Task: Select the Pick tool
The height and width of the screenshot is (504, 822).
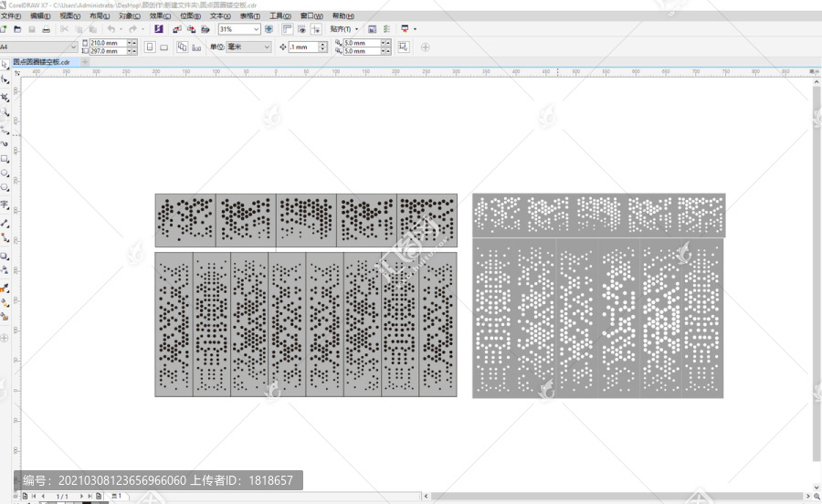Action: pyautogui.click(x=5, y=65)
